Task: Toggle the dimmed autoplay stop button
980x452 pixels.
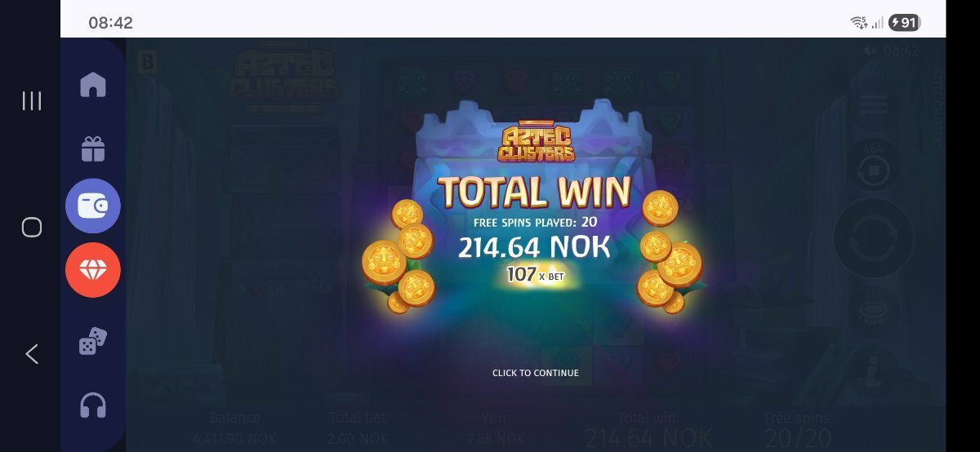Action: (873, 170)
